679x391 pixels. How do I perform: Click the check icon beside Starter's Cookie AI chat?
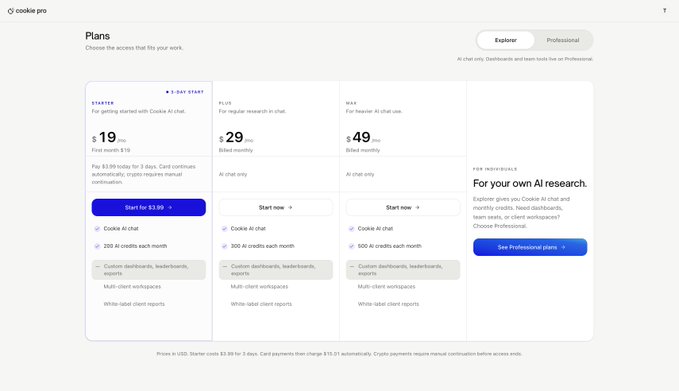click(x=97, y=229)
